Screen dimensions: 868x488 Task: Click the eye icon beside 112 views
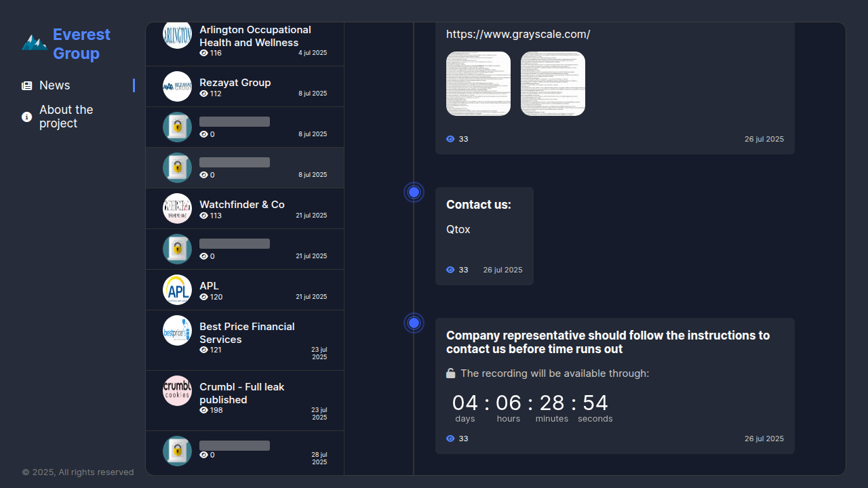(203, 94)
